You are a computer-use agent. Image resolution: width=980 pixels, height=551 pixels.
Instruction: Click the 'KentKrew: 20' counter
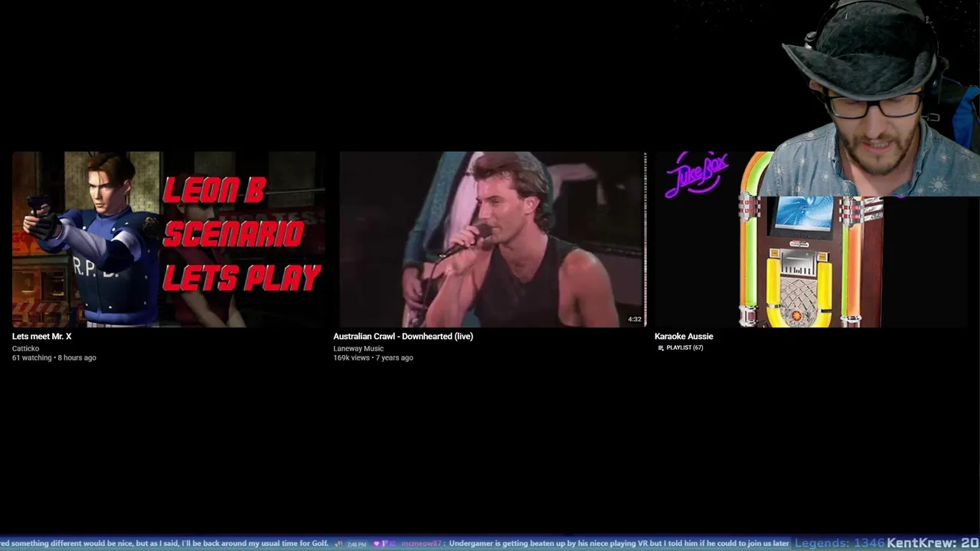933,543
